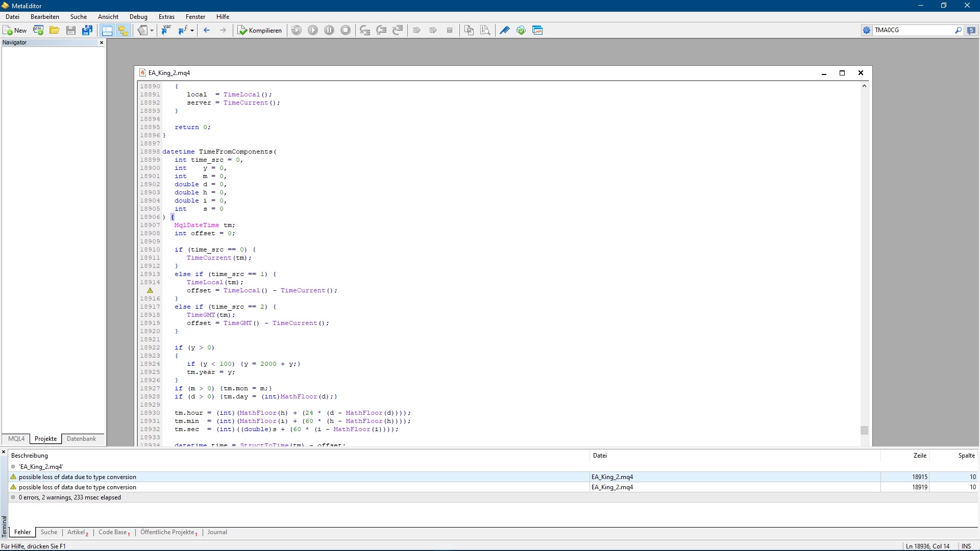Select the Datenbank navigator tab

(81, 439)
